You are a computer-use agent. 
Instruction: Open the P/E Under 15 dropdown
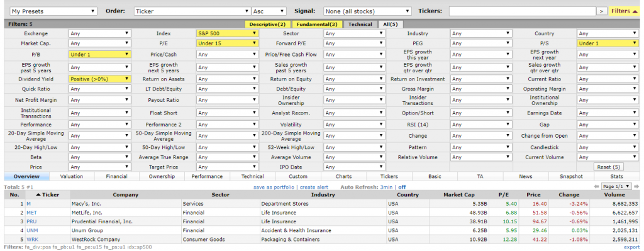[228, 43]
